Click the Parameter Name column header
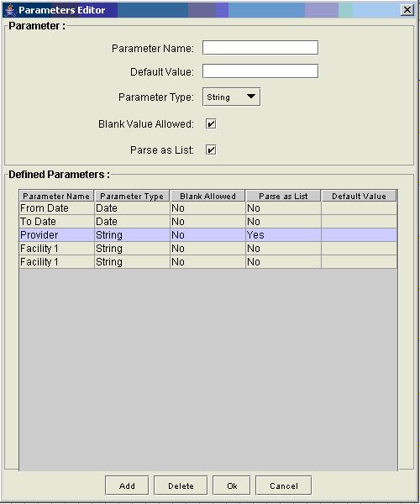Viewport: 420px width, 504px height. pos(56,196)
